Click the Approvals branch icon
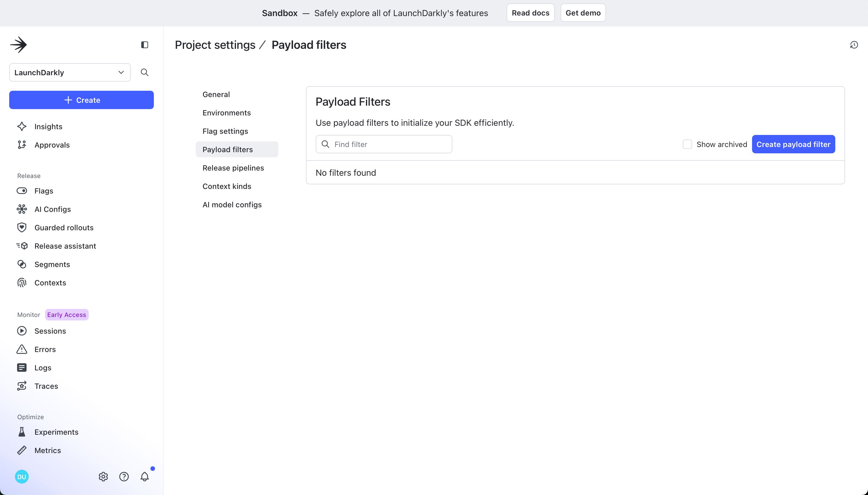Screen dimensions: 868x495 [x=22, y=145]
